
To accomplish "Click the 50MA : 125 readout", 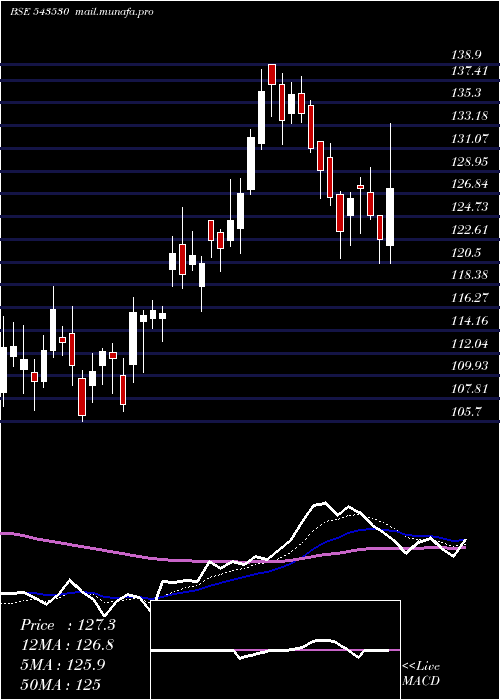I will [60, 684].
